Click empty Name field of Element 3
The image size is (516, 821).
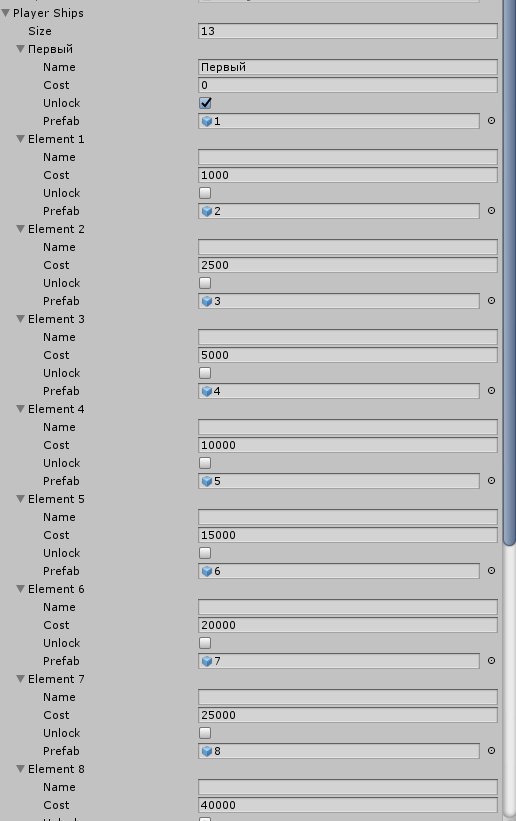(348, 337)
